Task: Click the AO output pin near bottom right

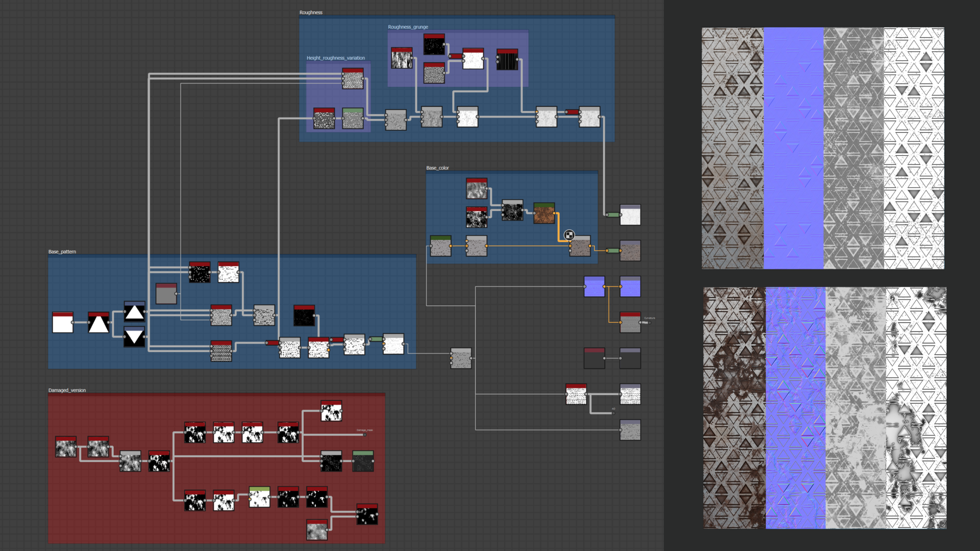Action: 613,413
